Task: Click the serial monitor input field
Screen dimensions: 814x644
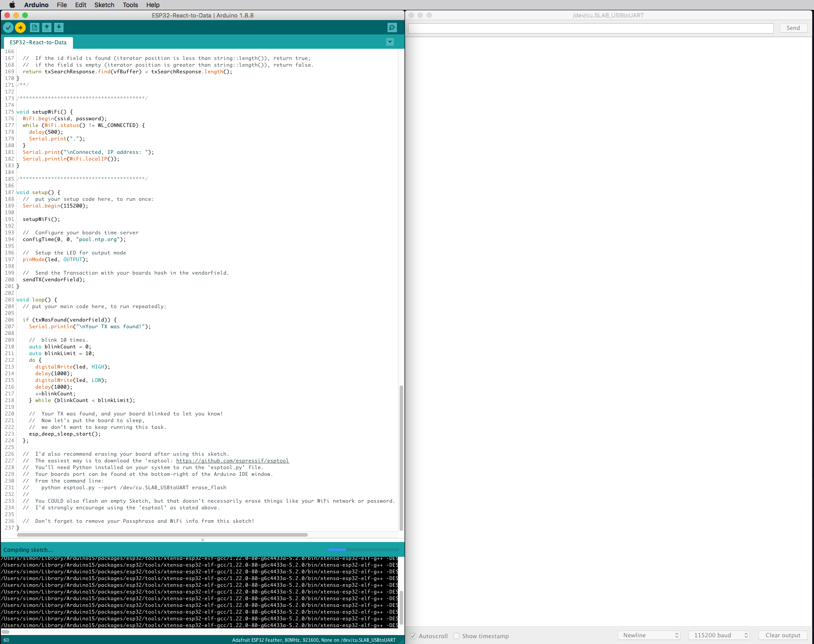Action: [591, 28]
